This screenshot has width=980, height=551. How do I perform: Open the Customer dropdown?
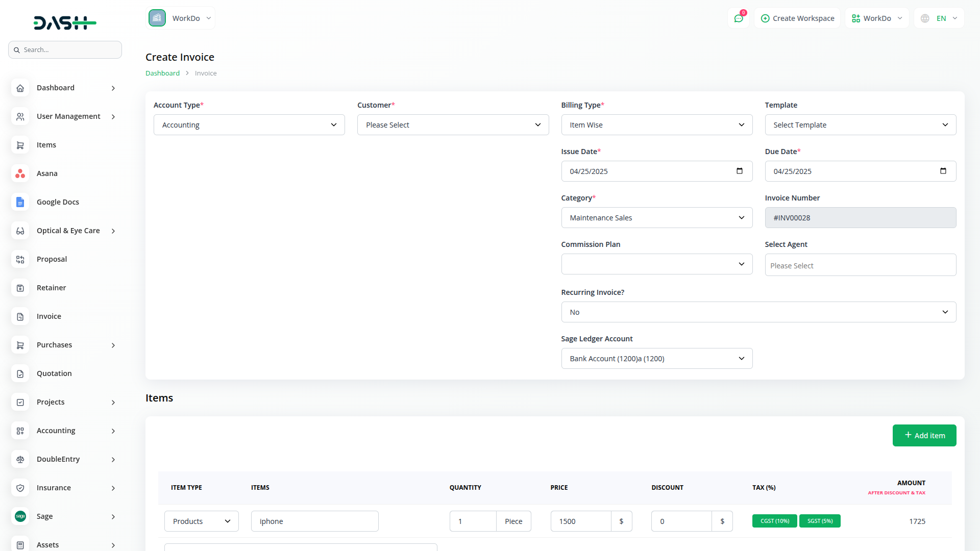coord(453,125)
